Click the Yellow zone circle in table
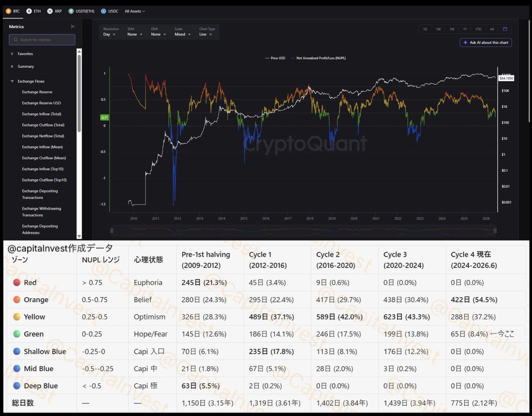This screenshot has width=532, height=416. click(x=17, y=317)
